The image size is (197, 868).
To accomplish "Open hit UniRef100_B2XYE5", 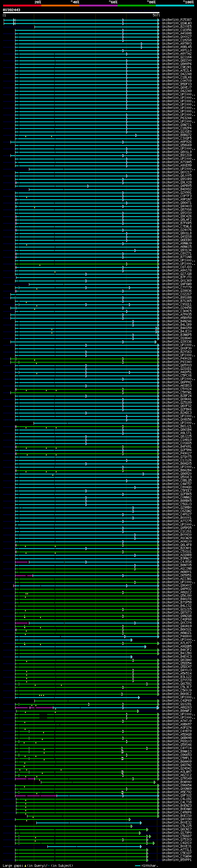I will pyautogui.click(x=177, y=26).
